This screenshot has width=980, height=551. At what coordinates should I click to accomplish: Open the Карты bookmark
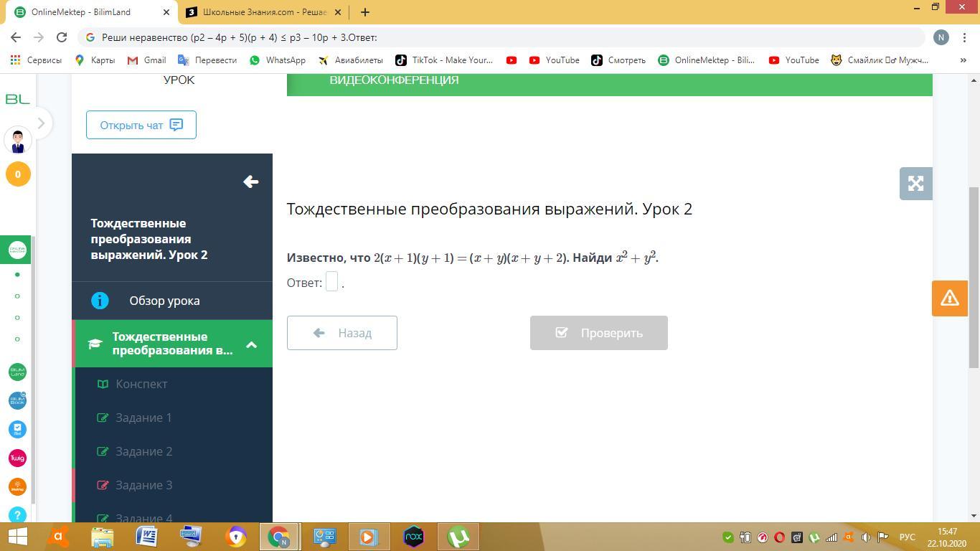click(x=95, y=60)
